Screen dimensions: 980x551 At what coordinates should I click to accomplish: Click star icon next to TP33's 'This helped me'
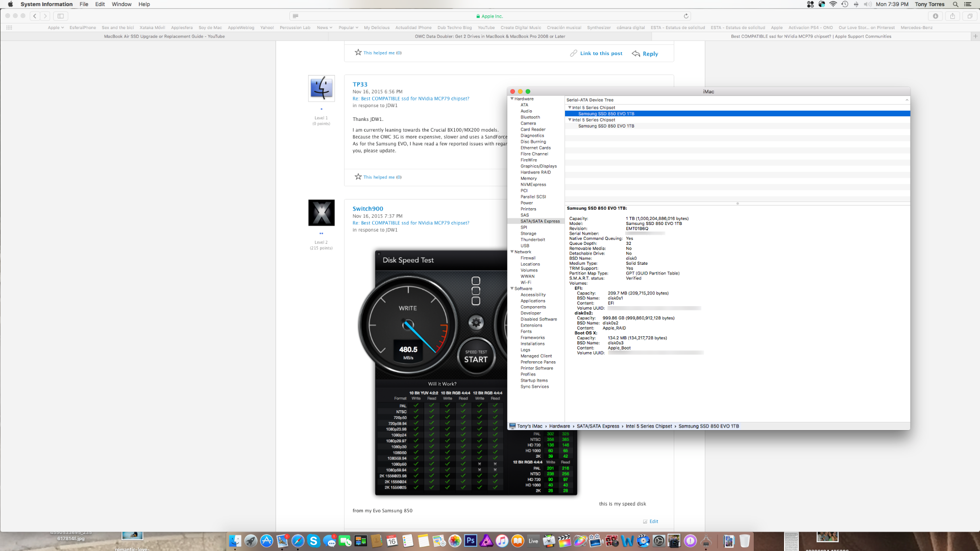pyautogui.click(x=358, y=177)
